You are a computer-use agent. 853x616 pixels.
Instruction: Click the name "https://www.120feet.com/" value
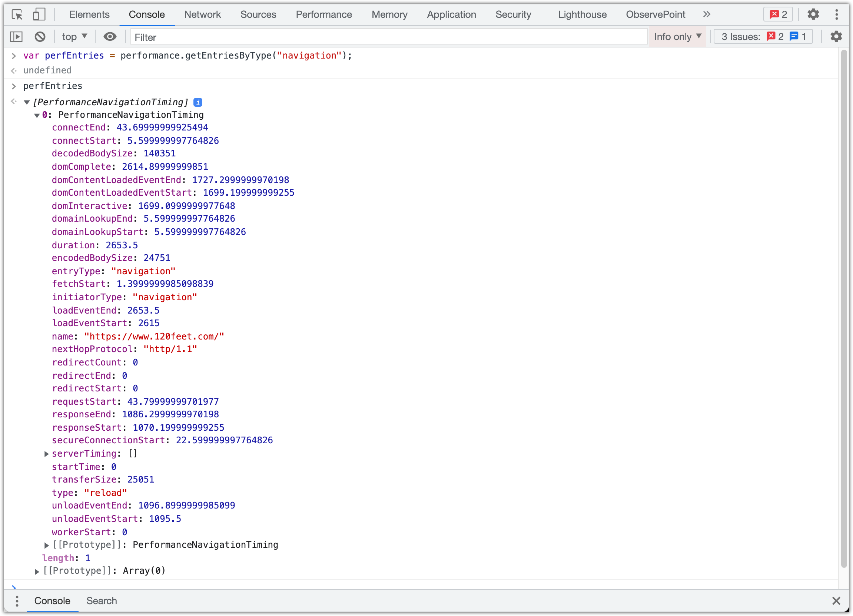point(154,337)
